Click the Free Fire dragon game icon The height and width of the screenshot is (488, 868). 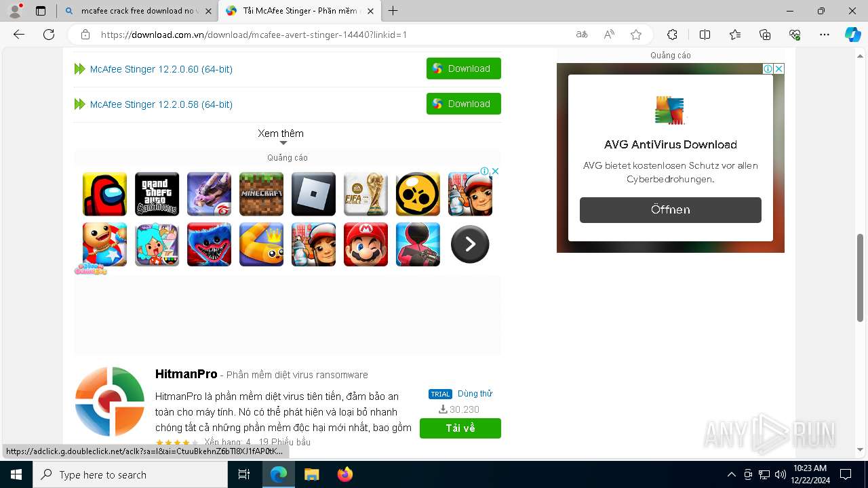tap(209, 194)
